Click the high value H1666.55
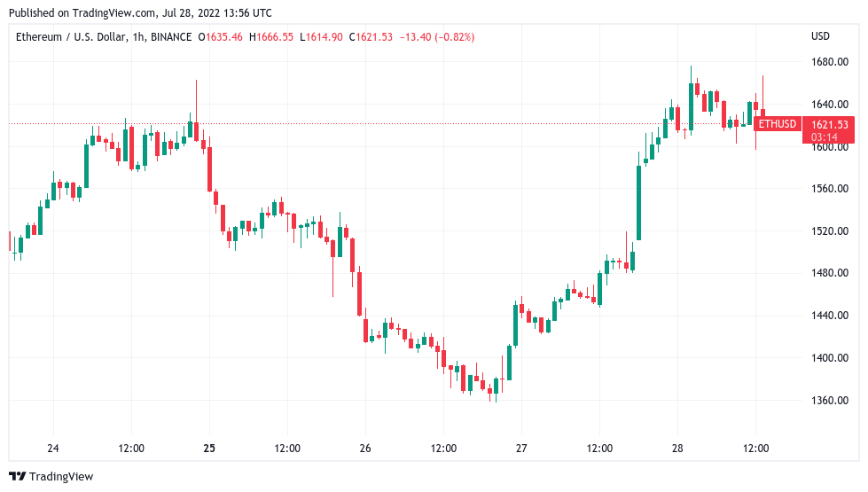Viewport: 868px width, 492px height. (271, 37)
